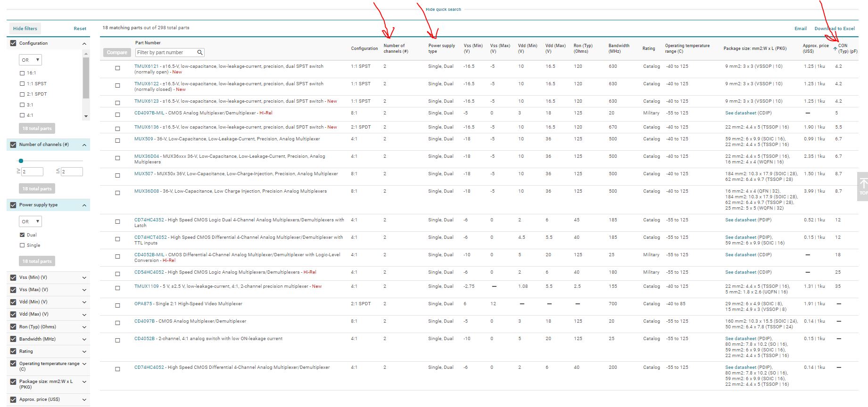Screen dimensions: 868x407
Task: Click the minimum channels input box
Action: 33,172
